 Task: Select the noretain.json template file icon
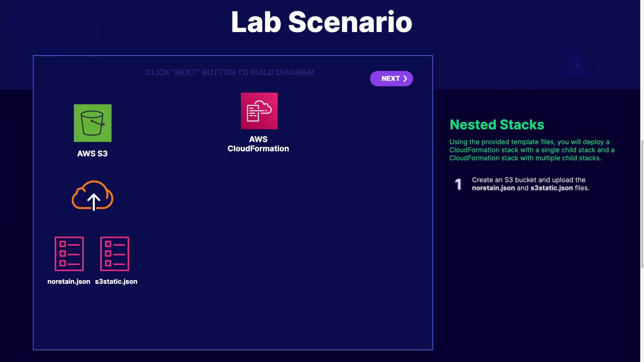69,254
